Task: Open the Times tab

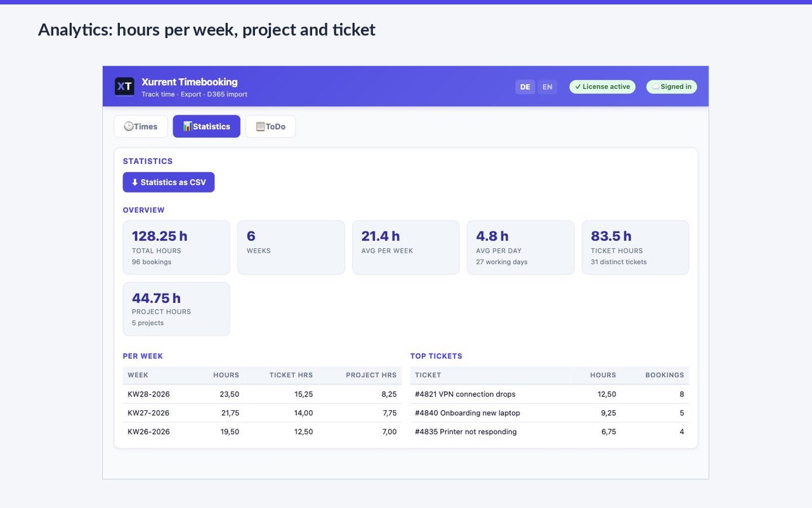Action: 141,126
